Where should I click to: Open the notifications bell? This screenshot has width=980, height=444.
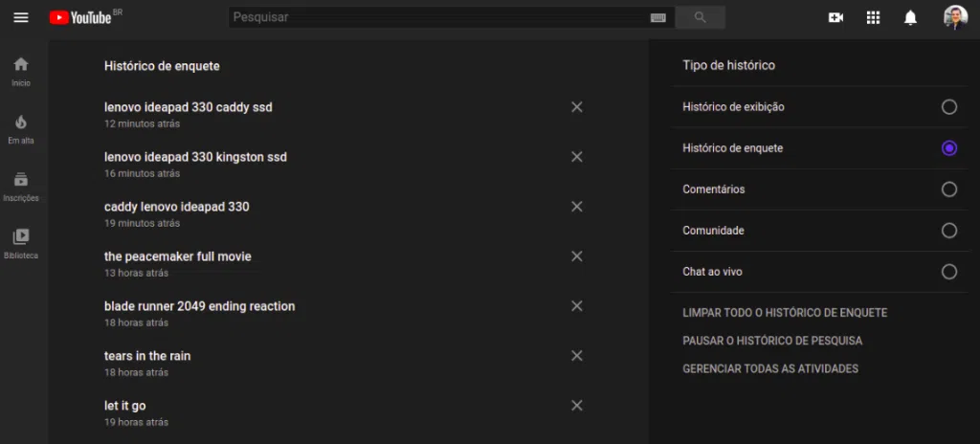pyautogui.click(x=911, y=17)
